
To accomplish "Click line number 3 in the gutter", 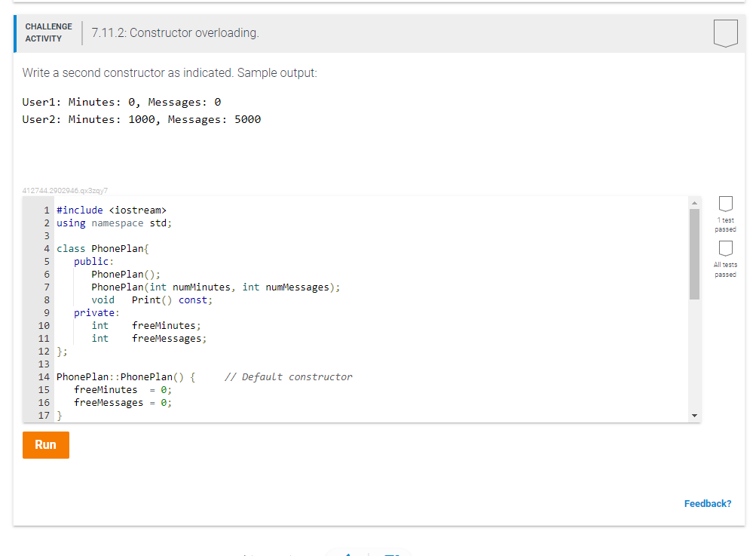I will tap(47, 236).
